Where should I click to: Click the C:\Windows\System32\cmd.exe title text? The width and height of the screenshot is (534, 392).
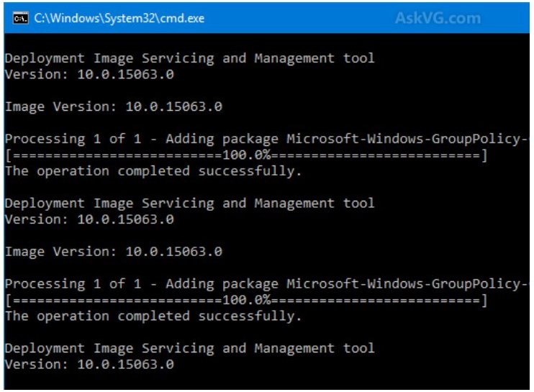(119, 18)
